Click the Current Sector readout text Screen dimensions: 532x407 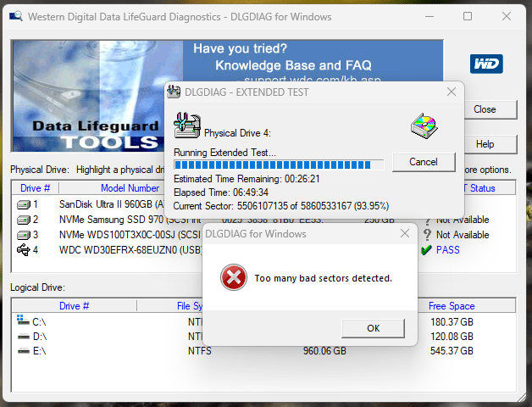(x=281, y=206)
